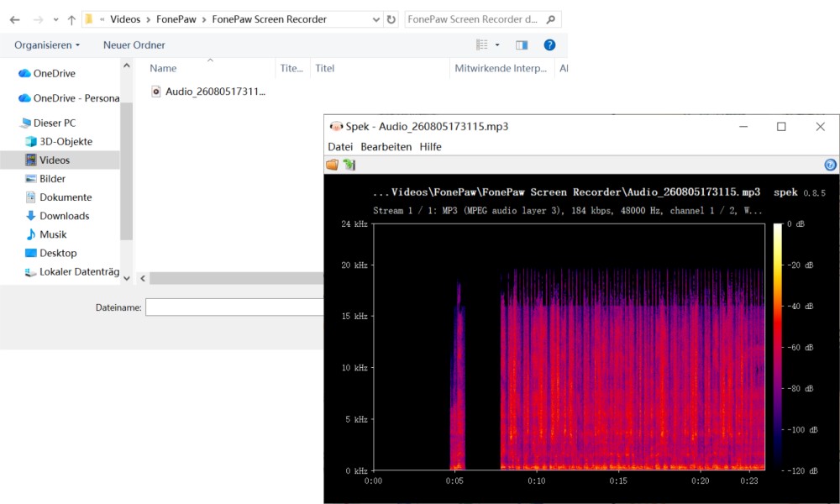
Task: Click Spek help icon at toolbar right
Action: [x=830, y=165]
